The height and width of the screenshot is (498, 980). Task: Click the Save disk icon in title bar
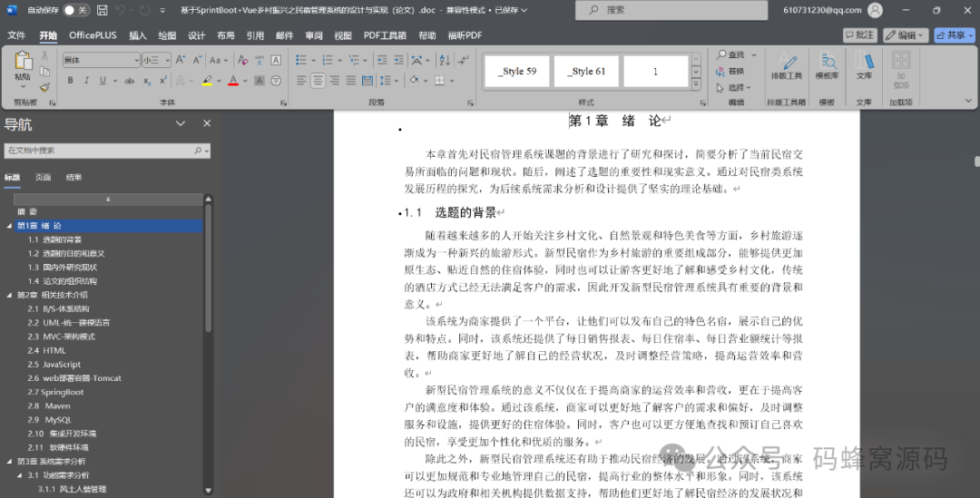click(102, 10)
